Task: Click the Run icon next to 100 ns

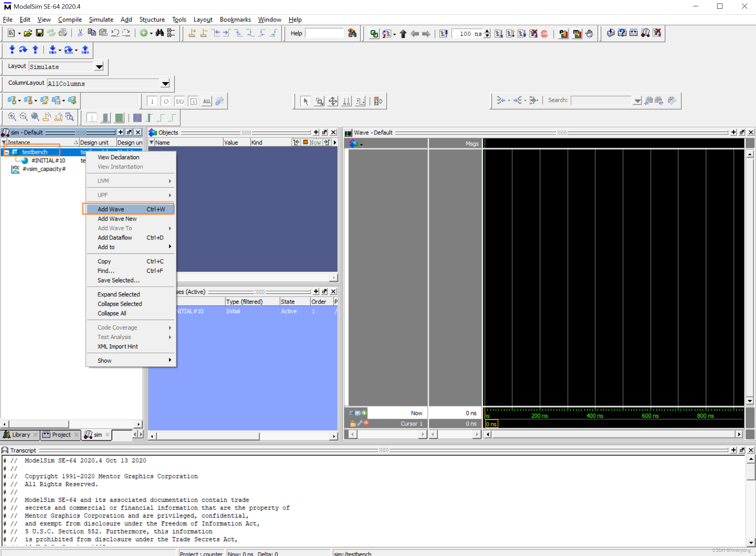Action: pyautogui.click(x=499, y=34)
